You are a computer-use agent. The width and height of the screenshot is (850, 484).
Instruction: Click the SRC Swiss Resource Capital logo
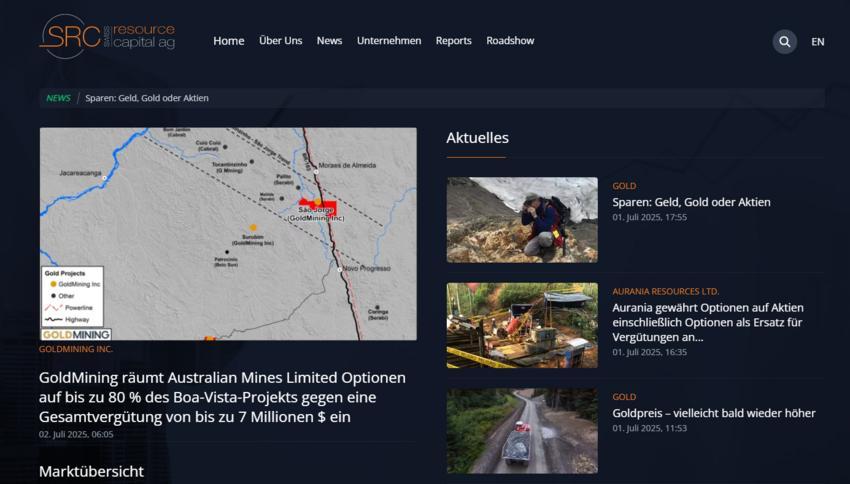click(107, 36)
